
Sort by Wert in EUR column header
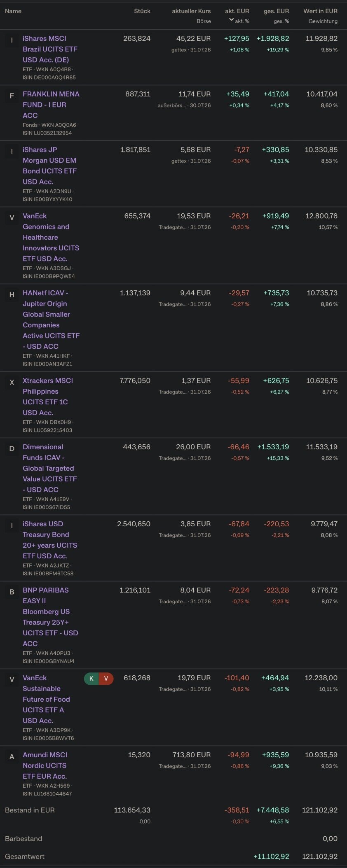[320, 11]
